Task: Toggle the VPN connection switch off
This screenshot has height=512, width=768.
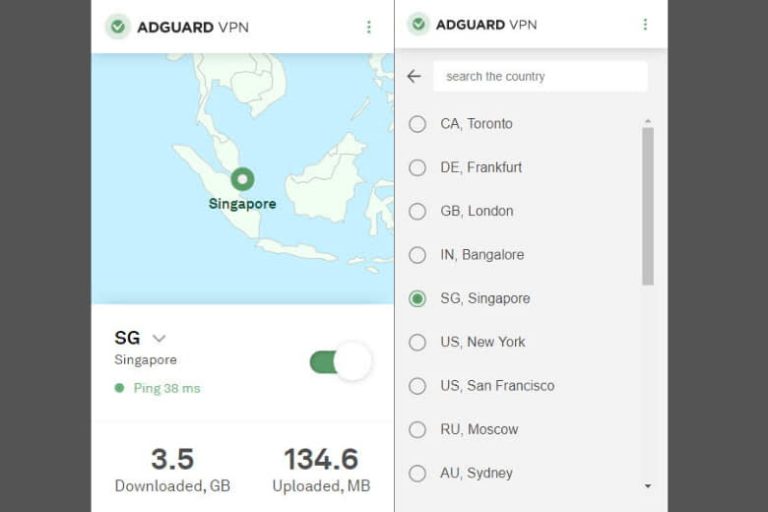Action: (340, 362)
